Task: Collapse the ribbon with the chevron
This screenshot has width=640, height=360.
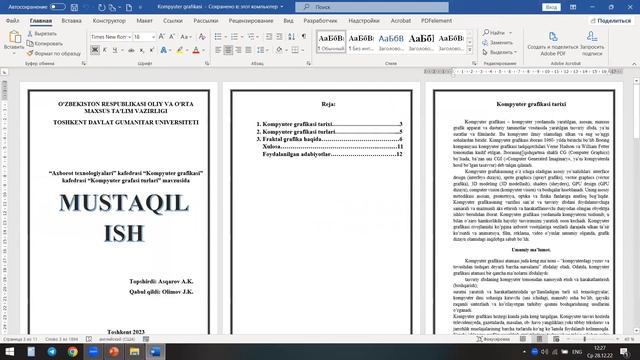Action: (x=634, y=64)
